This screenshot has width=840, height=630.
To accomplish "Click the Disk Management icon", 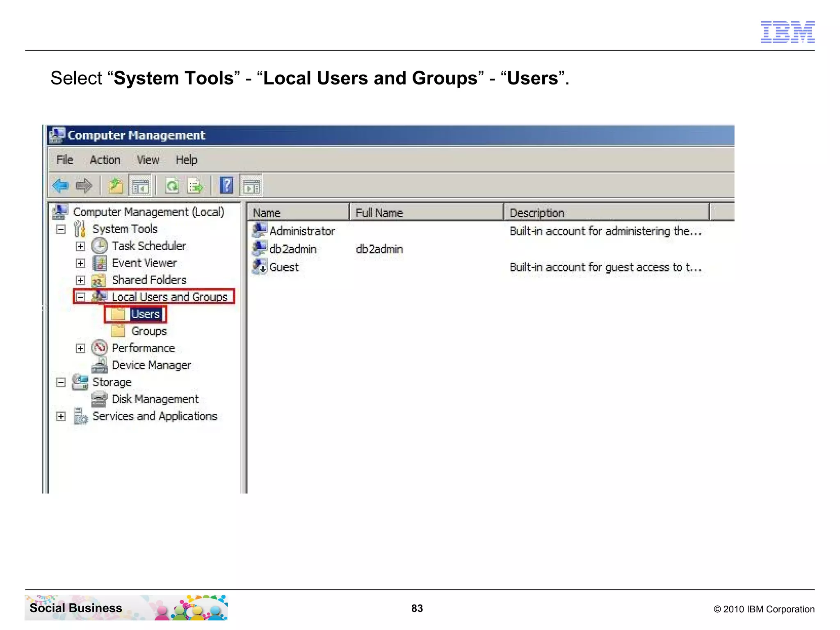I will tap(99, 399).
